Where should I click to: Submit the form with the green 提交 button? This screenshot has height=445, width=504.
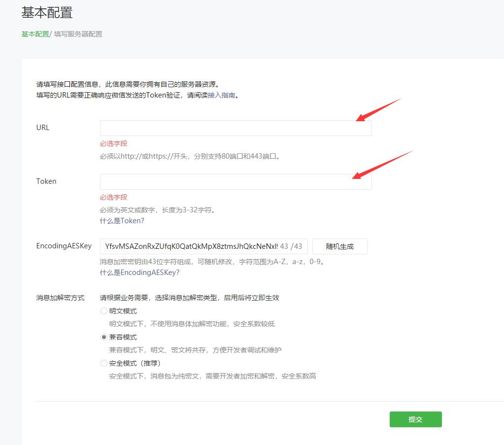click(415, 419)
